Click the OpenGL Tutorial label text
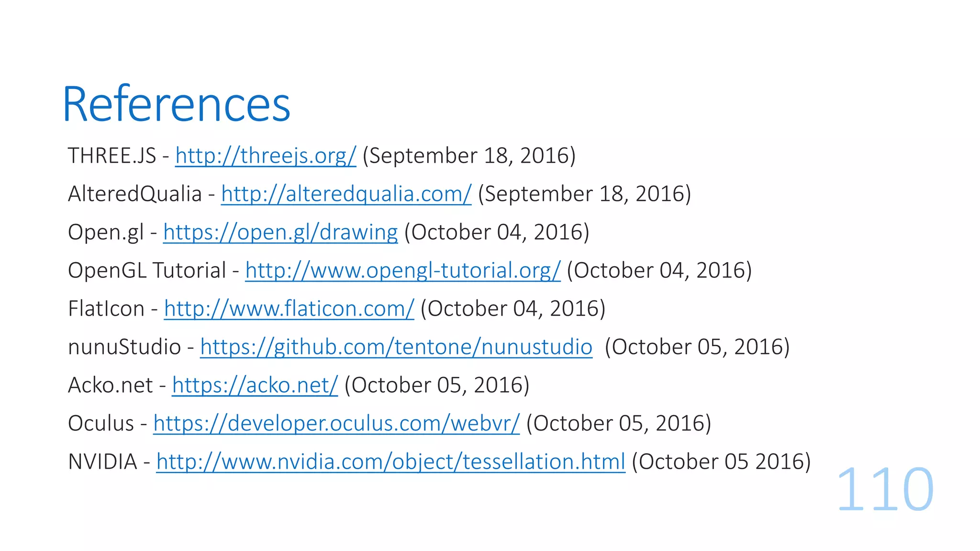The image size is (980, 551). tap(147, 271)
